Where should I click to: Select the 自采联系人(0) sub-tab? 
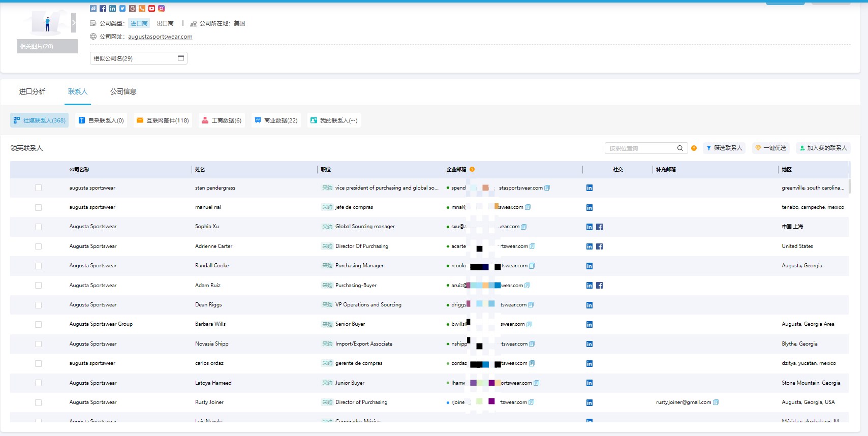[x=101, y=120]
